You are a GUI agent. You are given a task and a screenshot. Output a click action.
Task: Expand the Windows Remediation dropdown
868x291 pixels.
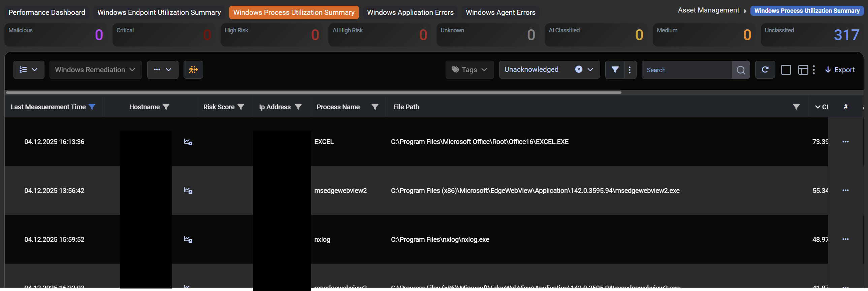[x=95, y=70]
